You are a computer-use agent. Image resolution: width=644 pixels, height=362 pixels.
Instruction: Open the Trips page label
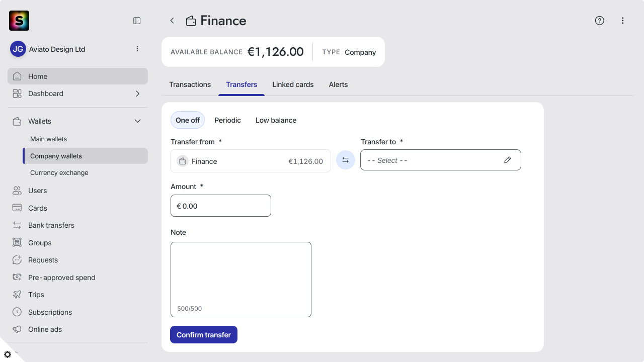[36, 295]
